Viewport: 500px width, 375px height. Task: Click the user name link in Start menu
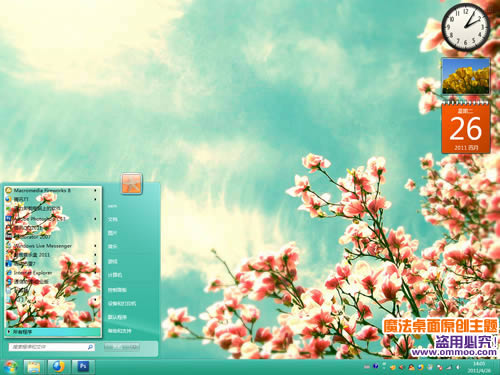point(112,206)
